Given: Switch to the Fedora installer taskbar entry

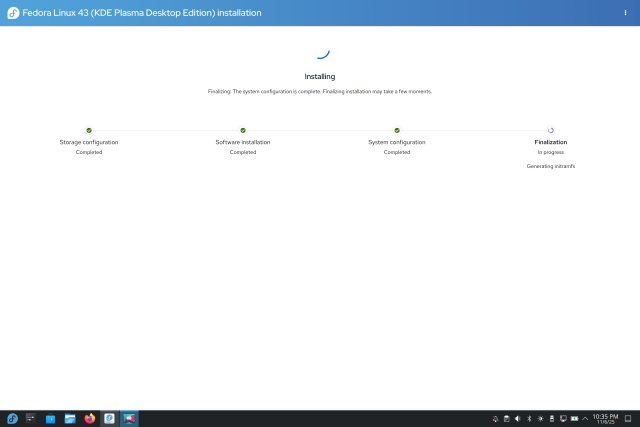Looking at the screenshot, I should pyautogui.click(x=109, y=418).
